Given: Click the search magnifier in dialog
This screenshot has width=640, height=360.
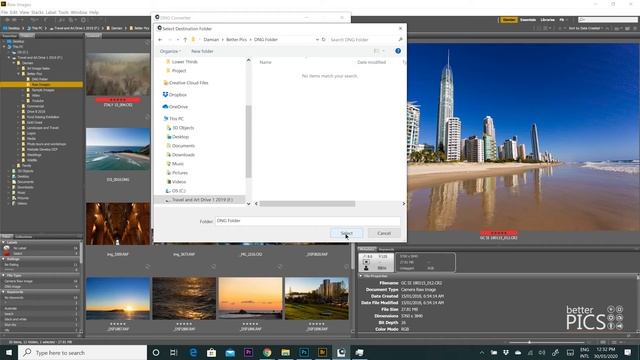Looking at the screenshot, I should 400,40.
